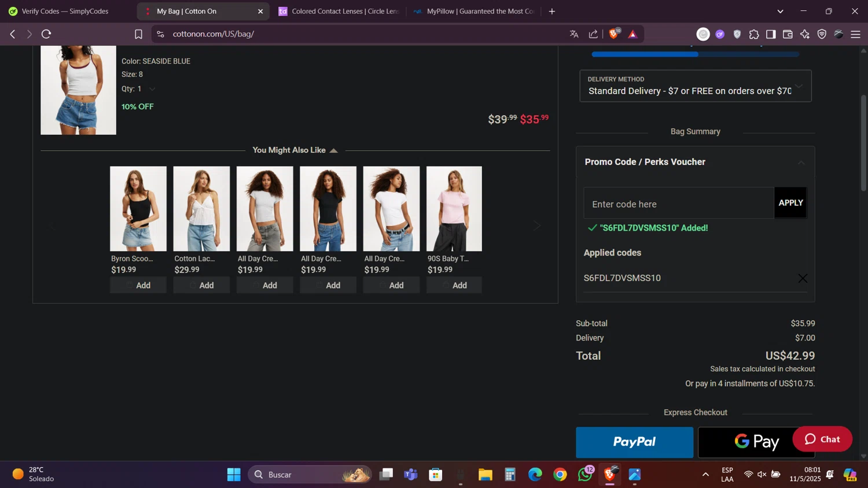
Task: Launch Microsoft Teams from taskbar
Action: pos(411,475)
